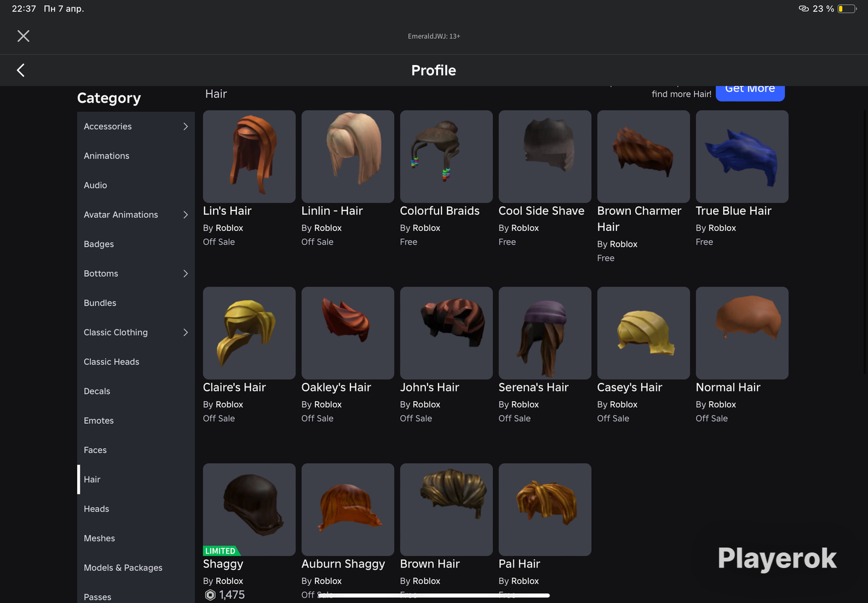Click the Free label under Colorful Braids

tap(408, 242)
